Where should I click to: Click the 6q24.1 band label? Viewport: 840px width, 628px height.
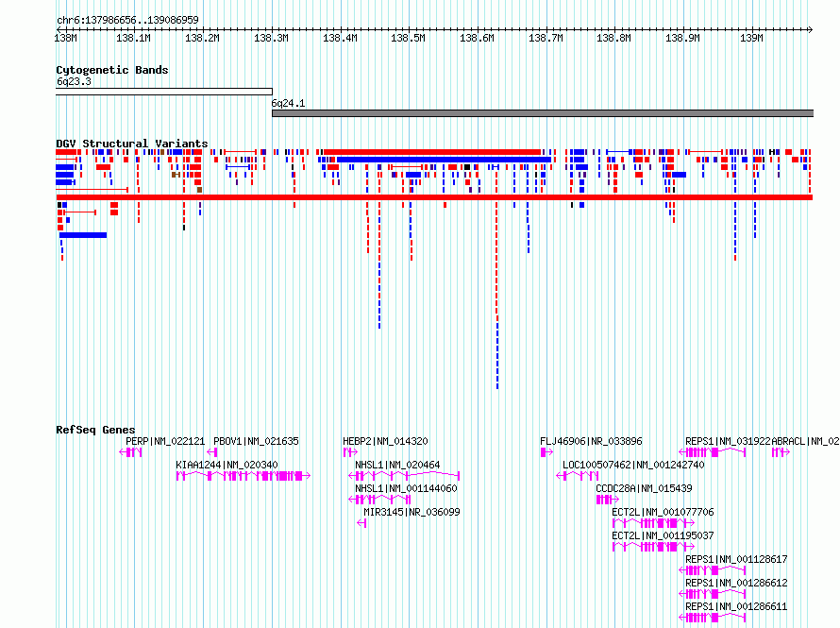tap(288, 104)
